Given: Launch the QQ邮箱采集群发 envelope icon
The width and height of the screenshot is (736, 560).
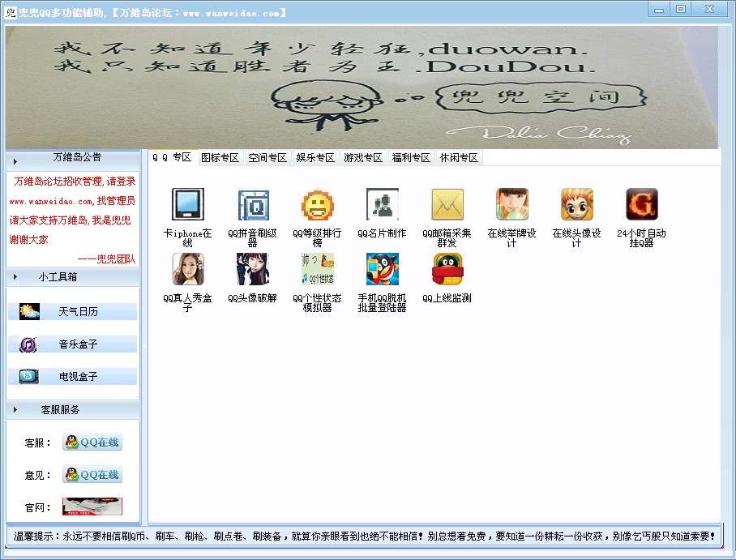Looking at the screenshot, I should click(447, 205).
